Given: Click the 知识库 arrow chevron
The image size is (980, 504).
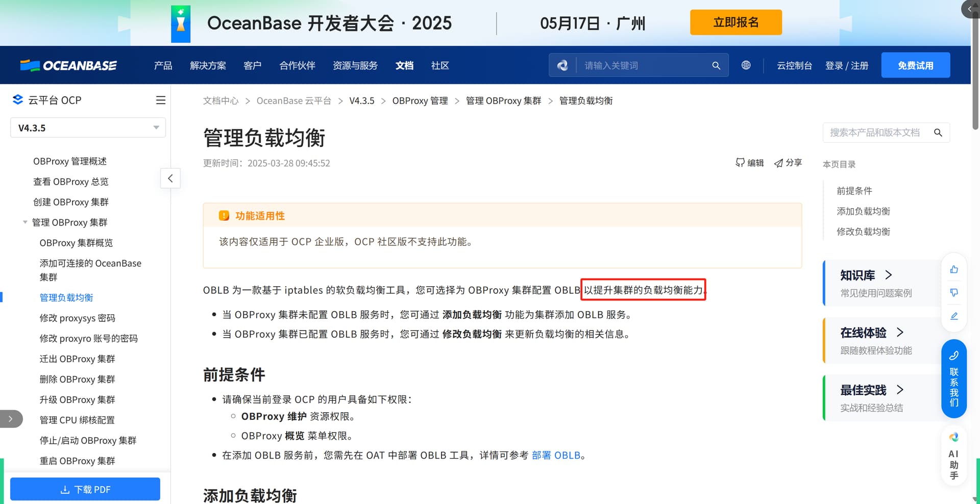Looking at the screenshot, I should [x=889, y=275].
